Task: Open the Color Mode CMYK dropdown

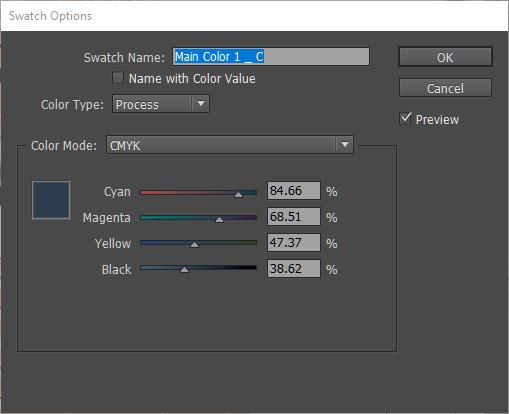Action: pos(230,145)
